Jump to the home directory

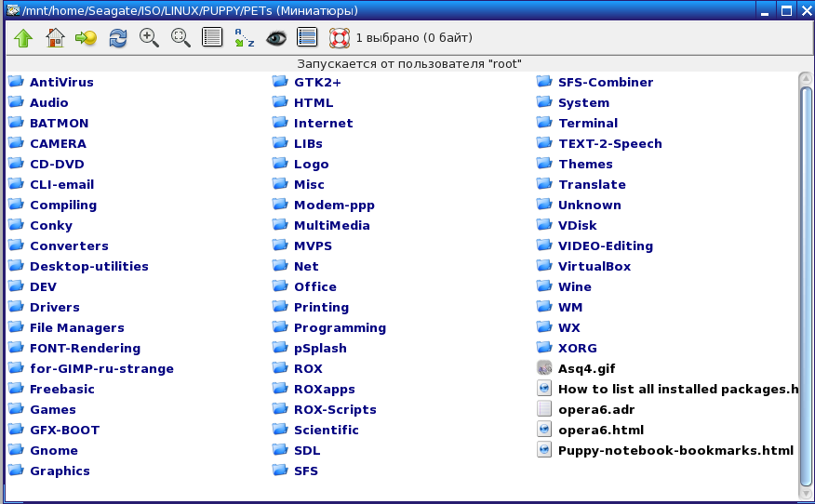click(55, 38)
